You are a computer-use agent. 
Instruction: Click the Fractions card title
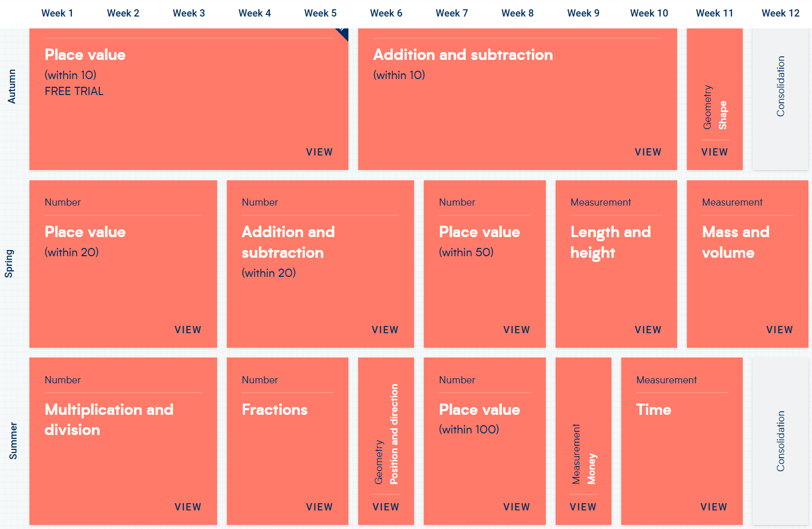[274, 410]
